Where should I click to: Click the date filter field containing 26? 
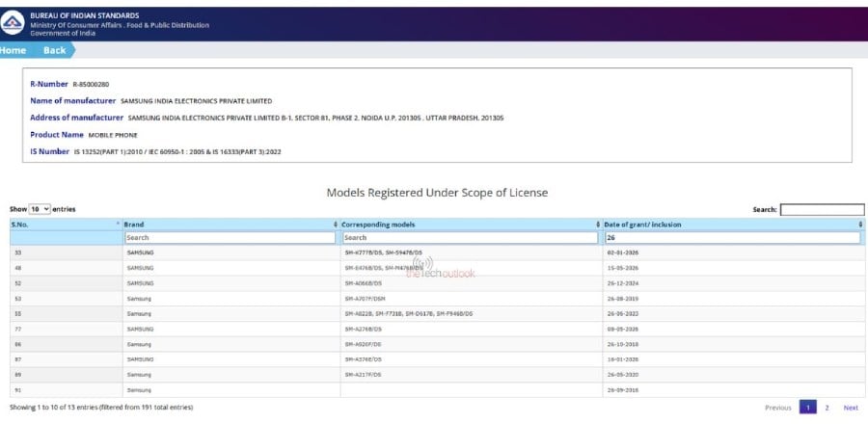point(732,238)
